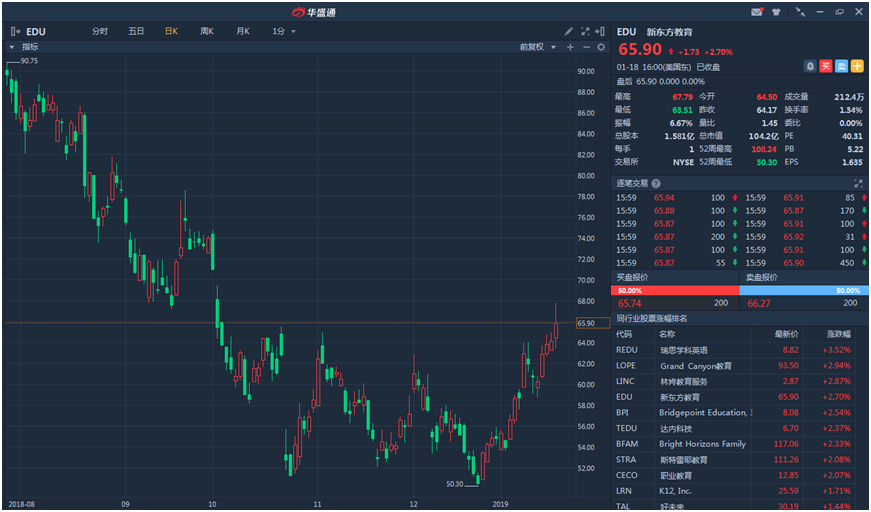Toggle compact window mode in title bar

(800, 12)
